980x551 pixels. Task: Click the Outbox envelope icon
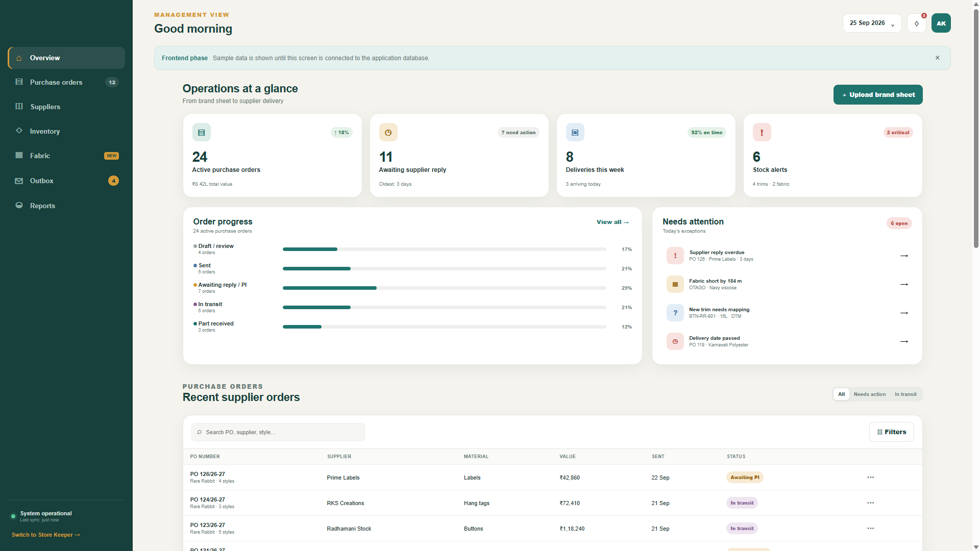pyautogui.click(x=19, y=181)
